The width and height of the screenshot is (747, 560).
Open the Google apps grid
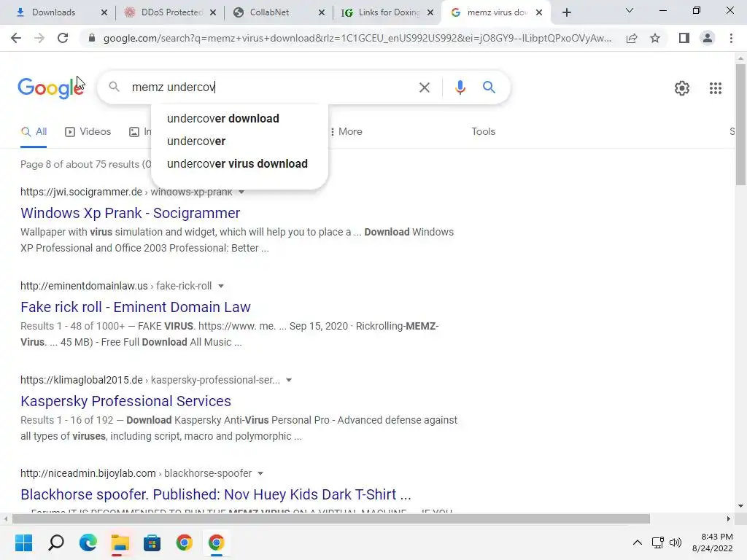(x=715, y=88)
